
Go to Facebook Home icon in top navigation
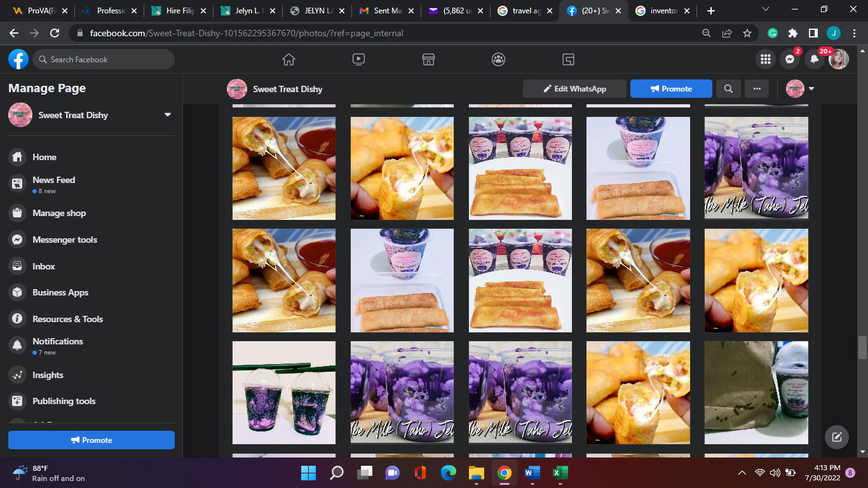coord(288,59)
